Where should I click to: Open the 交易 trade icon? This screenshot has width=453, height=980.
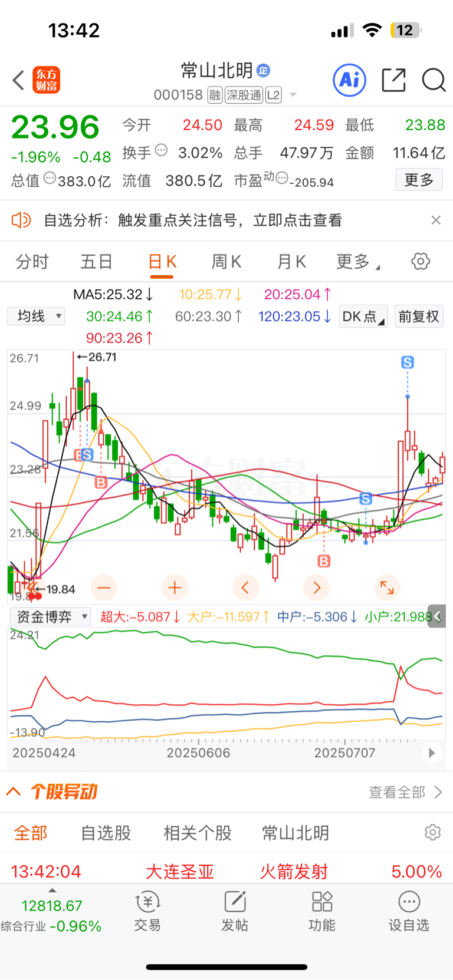(x=147, y=911)
